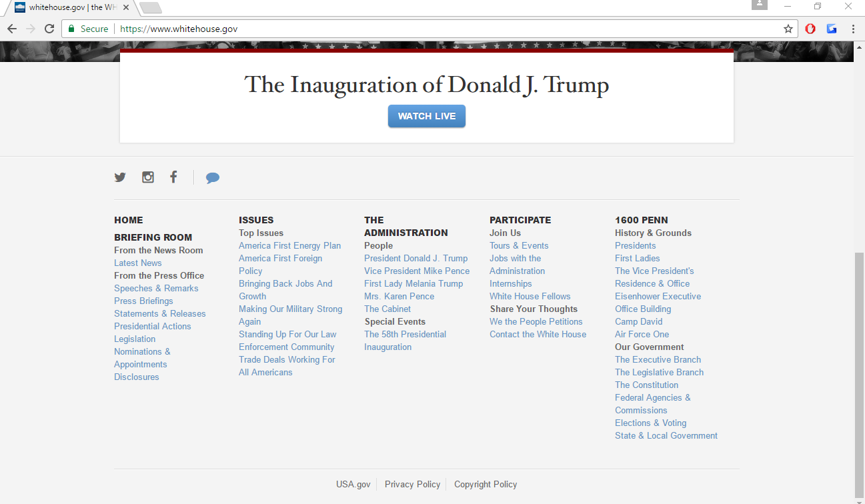Open the BRIEFING ROOM footer heading

pyautogui.click(x=153, y=237)
